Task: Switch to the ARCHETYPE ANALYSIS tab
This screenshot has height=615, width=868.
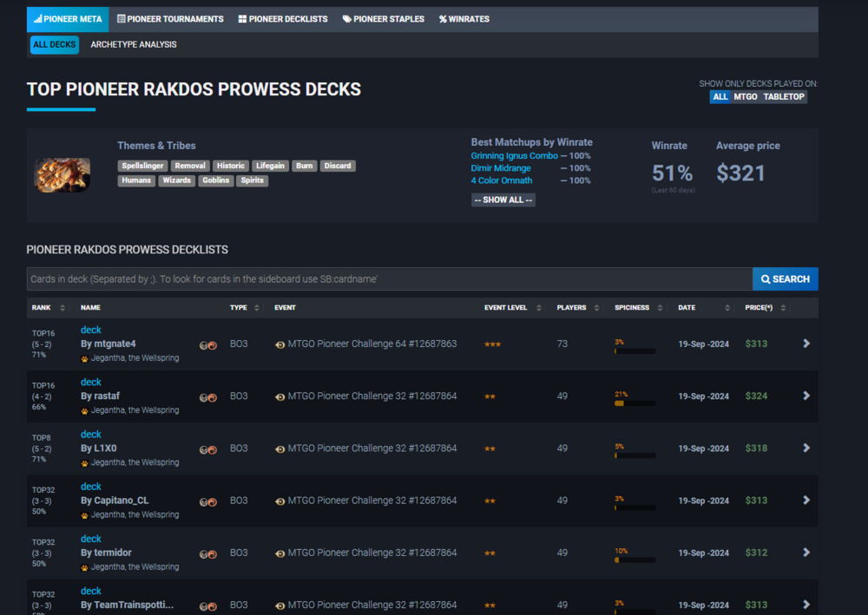Action: click(x=133, y=44)
